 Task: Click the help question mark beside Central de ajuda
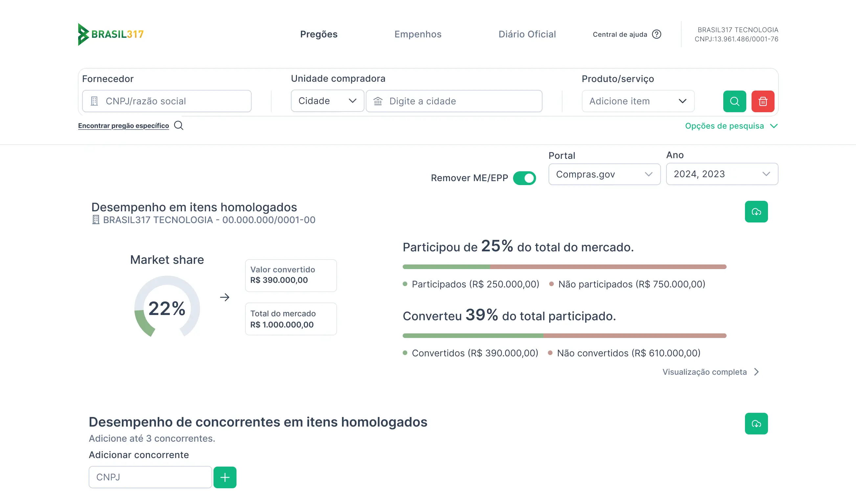click(x=656, y=34)
